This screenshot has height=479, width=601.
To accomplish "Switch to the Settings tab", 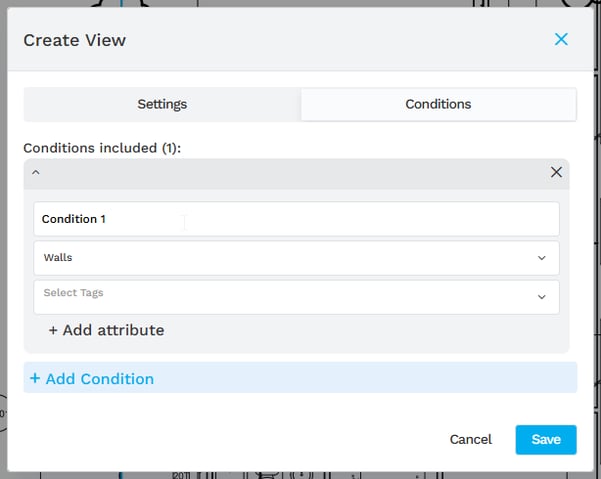I will (x=162, y=104).
